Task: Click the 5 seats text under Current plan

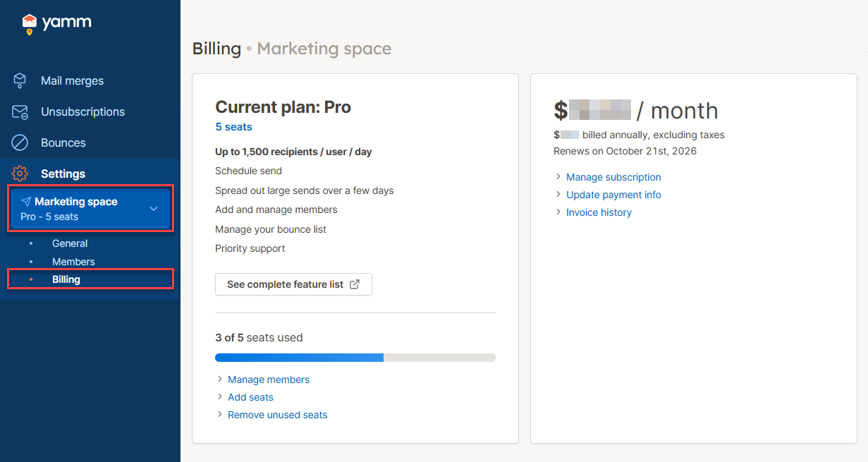Action: pyautogui.click(x=233, y=127)
